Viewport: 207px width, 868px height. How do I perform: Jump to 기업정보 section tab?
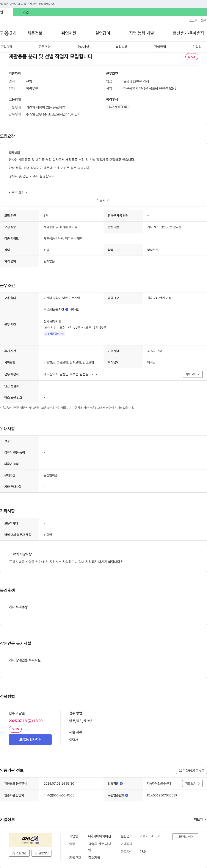[198, 47]
